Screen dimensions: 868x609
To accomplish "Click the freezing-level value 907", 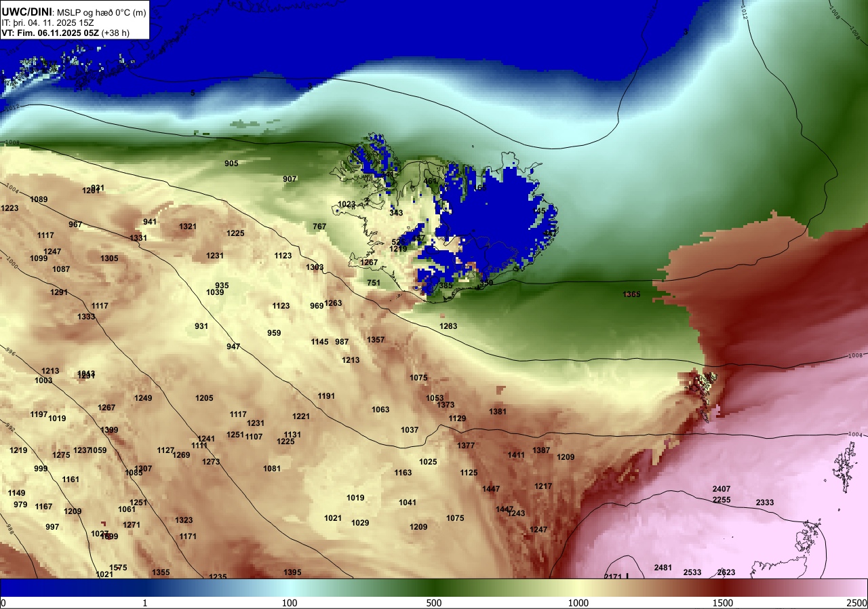I will [x=290, y=179].
